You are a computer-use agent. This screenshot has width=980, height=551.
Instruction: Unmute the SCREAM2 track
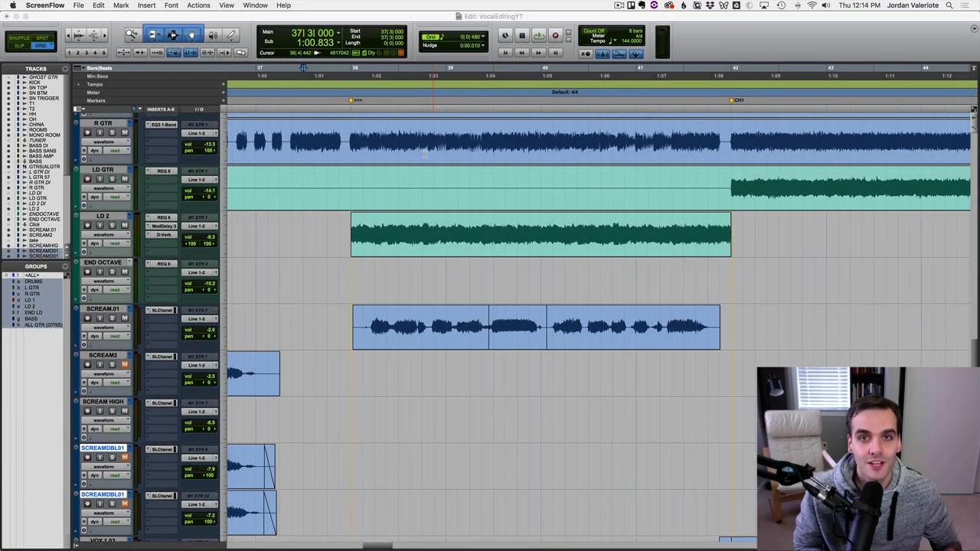[125, 364]
